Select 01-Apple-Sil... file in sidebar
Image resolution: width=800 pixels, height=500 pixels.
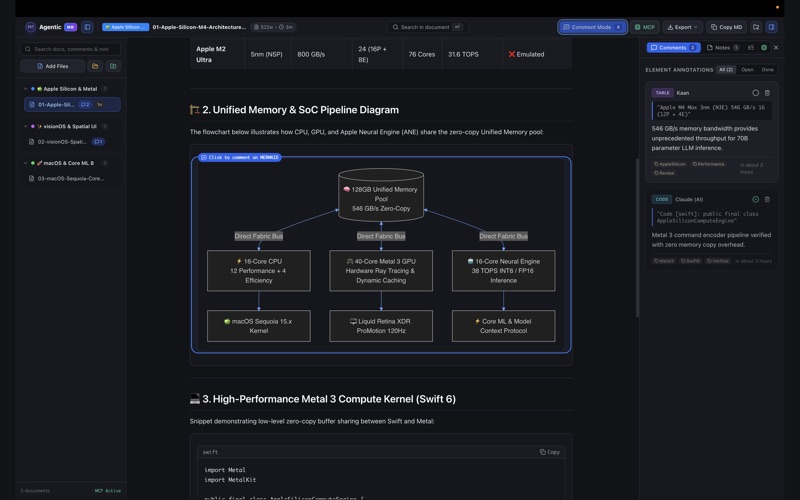(x=72, y=105)
